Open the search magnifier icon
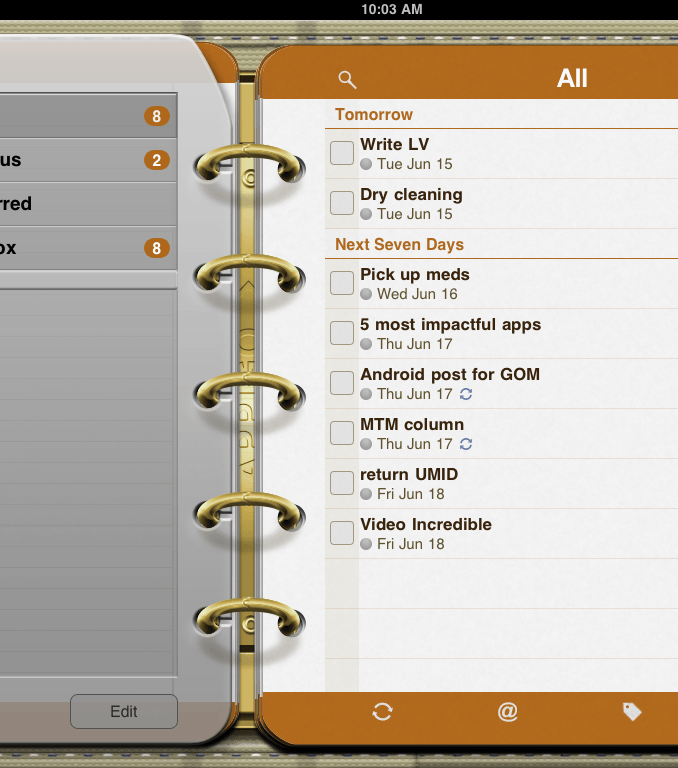The width and height of the screenshot is (678, 768). pyautogui.click(x=347, y=79)
